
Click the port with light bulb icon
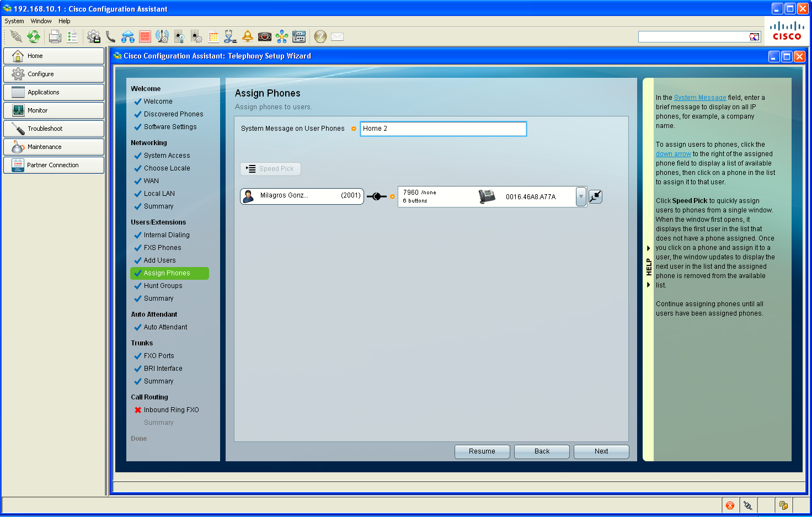179,36
